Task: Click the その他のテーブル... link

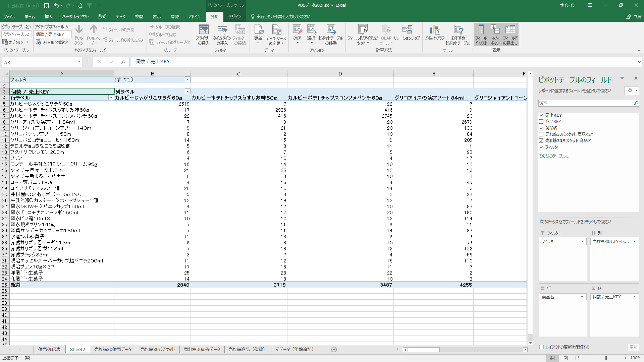Action: (x=554, y=156)
